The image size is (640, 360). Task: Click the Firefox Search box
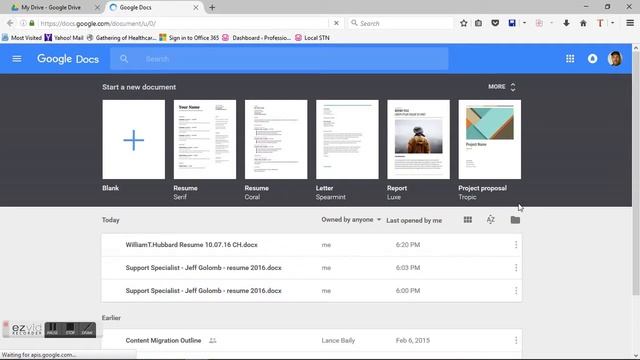pos(401,23)
